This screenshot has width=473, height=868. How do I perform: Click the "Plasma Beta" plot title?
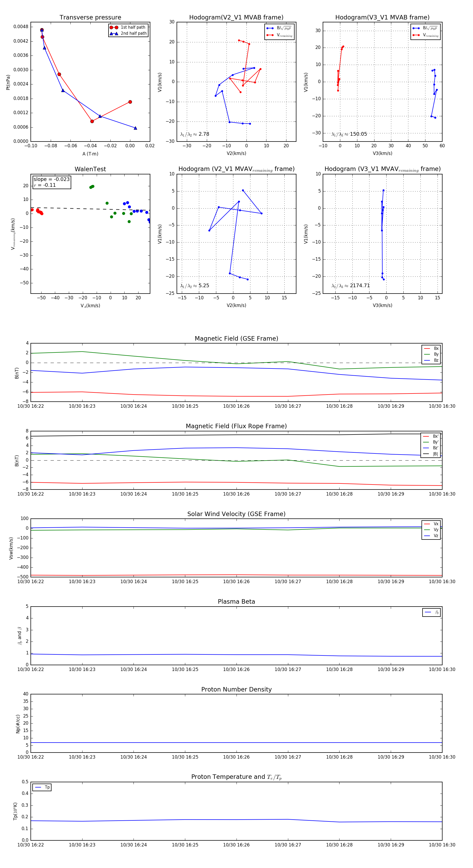click(236, 602)
